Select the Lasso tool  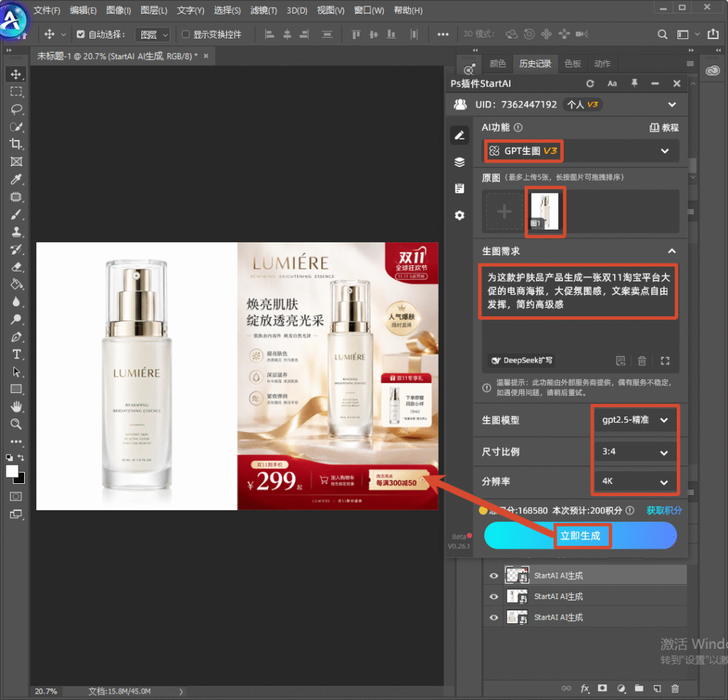(16, 109)
